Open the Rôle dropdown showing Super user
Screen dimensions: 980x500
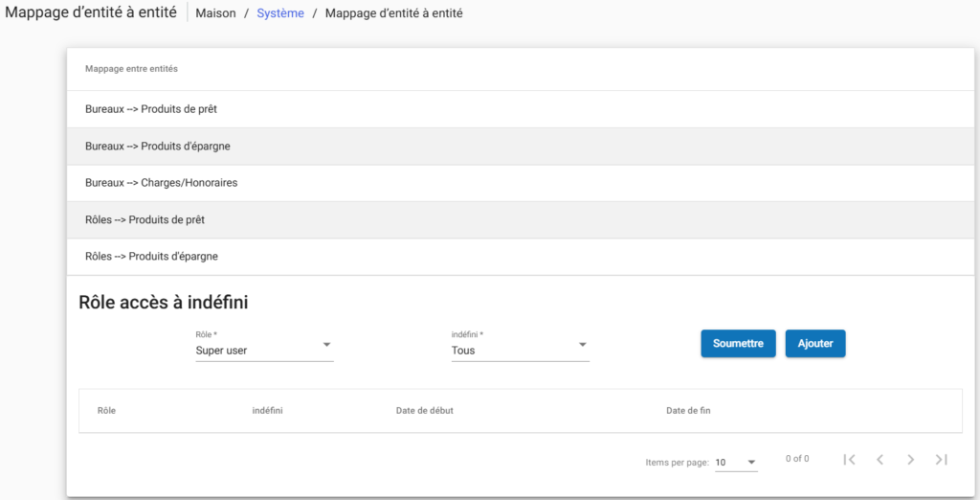point(264,351)
